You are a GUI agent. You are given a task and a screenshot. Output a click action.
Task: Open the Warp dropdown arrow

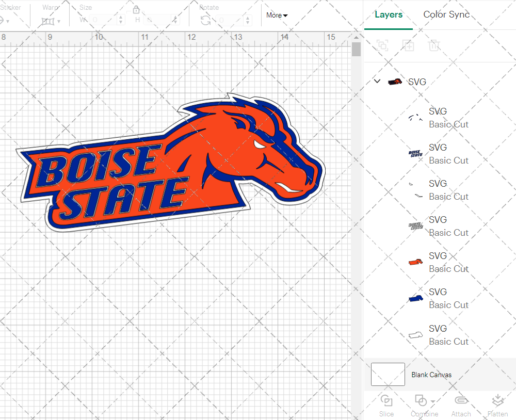coord(59,21)
